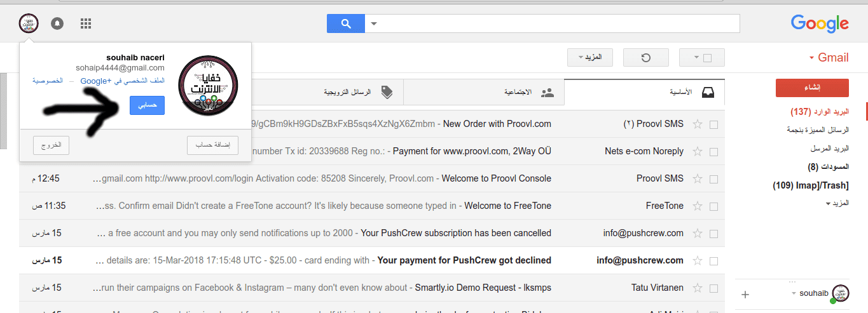This screenshot has width=868, height=313.
Task: Open the Google apps grid icon
Action: [86, 23]
